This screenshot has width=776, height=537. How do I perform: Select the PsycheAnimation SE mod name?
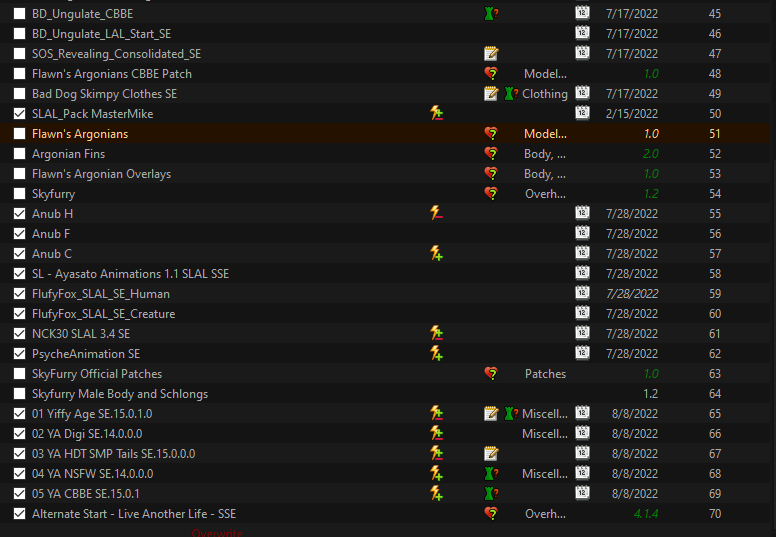pyautogui.click(x=86, y=353)
